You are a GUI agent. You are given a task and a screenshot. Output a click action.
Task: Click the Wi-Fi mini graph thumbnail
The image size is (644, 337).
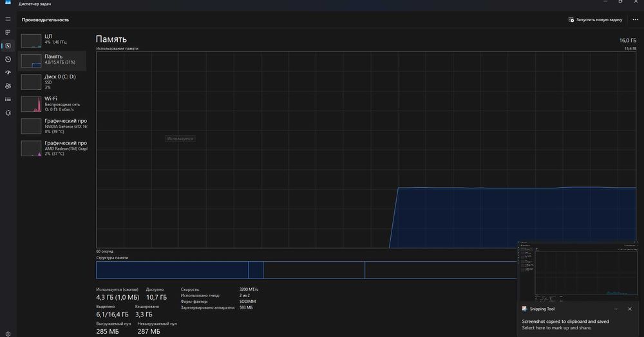point(31,104)
